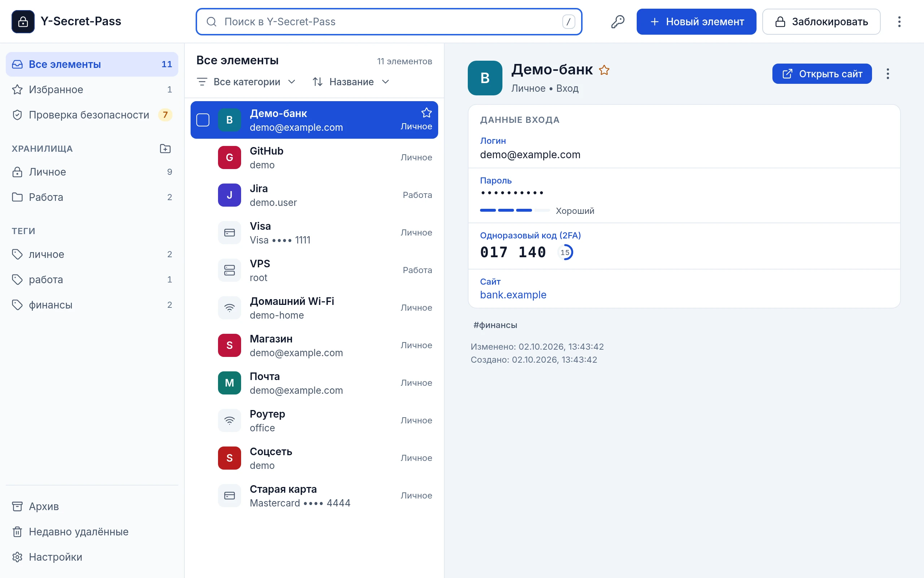
Task: Click the Visa card icon
Action: (x=230, y=232)
